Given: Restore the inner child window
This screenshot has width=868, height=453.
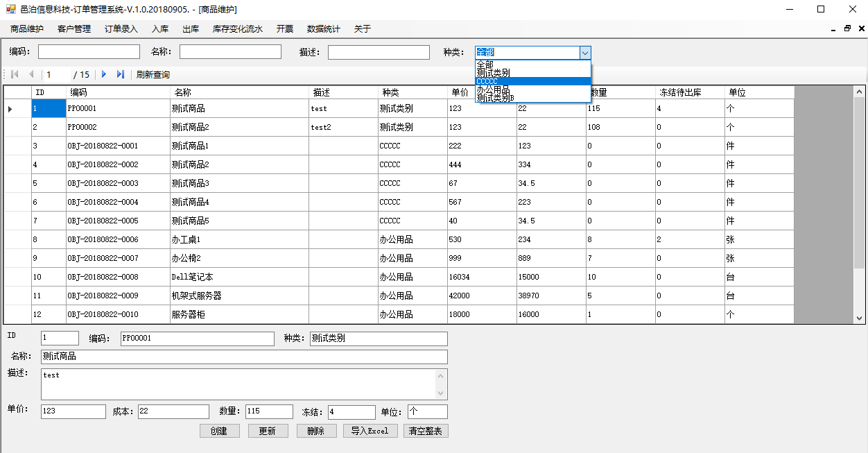Looking at the screenshot, I should coord(847,29).
